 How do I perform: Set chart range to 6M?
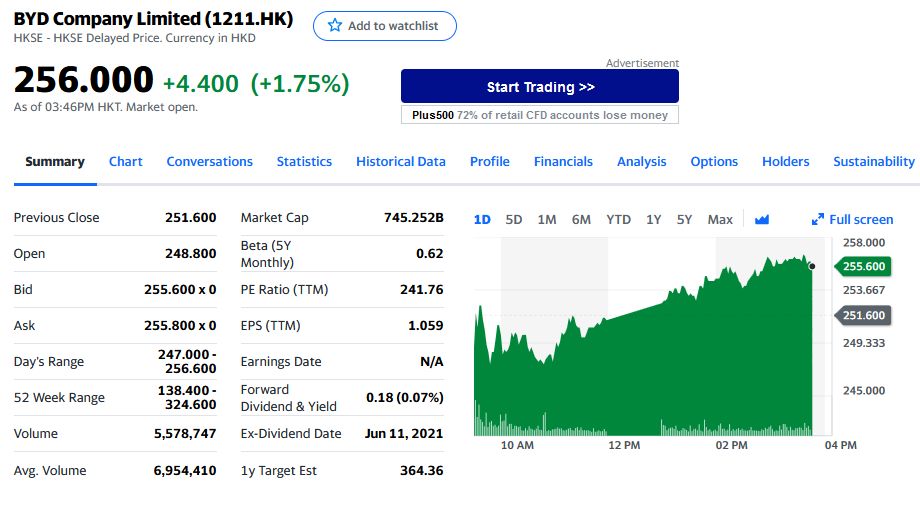click(x=581, y=219)
